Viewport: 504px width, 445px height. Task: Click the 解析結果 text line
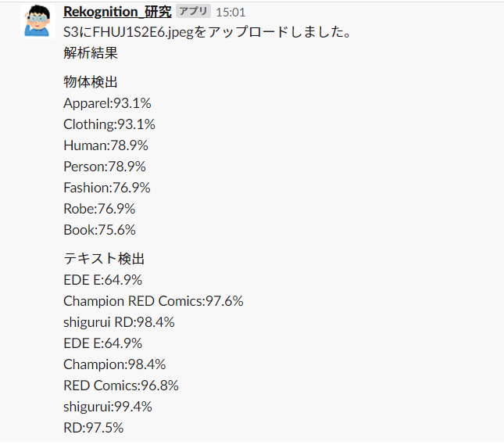pos(91,54)
